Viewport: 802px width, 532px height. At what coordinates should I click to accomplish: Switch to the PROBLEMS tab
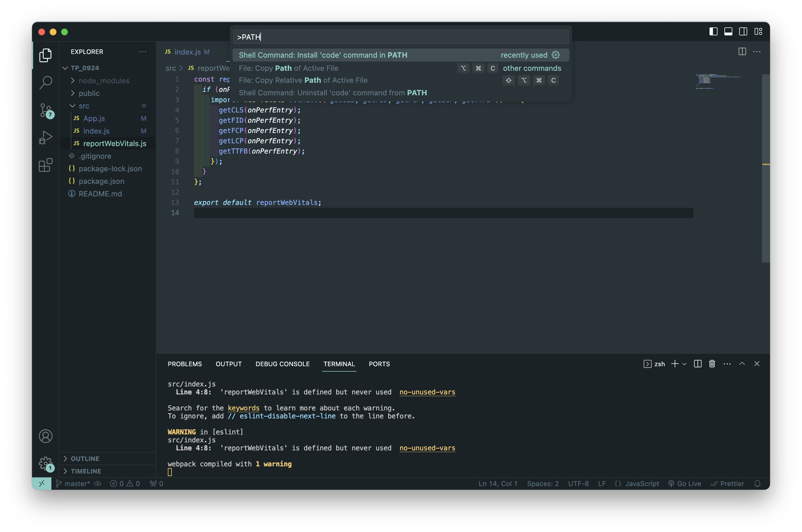click(x=185, y=364)
